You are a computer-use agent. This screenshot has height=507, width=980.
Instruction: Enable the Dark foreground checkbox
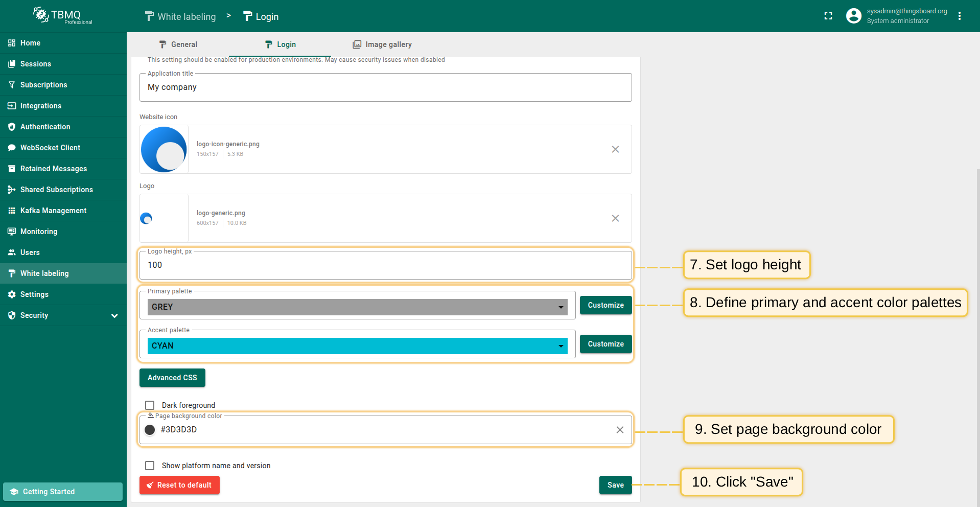click(x=150, y=405)
